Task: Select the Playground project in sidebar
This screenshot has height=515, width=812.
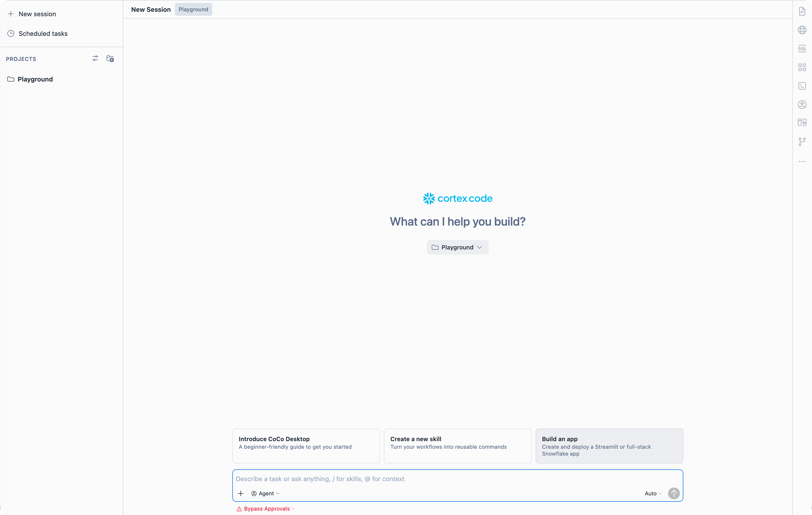Action: (35, 79)
